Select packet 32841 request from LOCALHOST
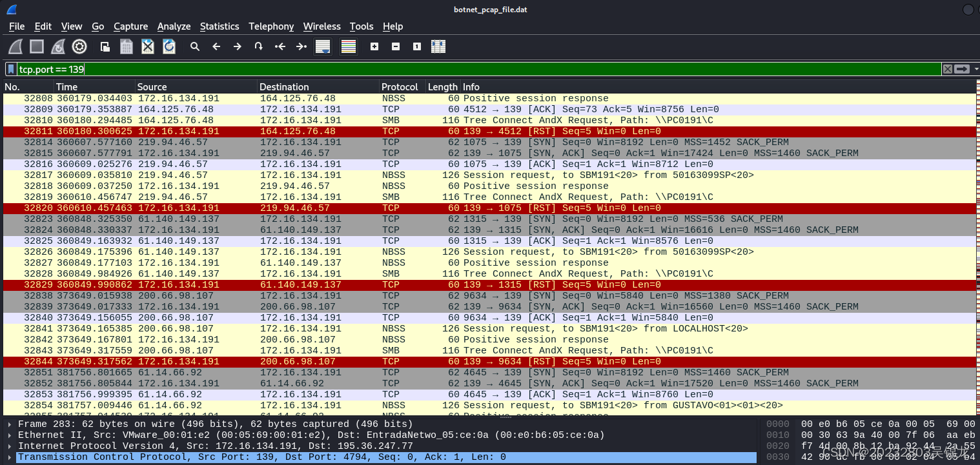980x465 pixels. pos(489,329)
